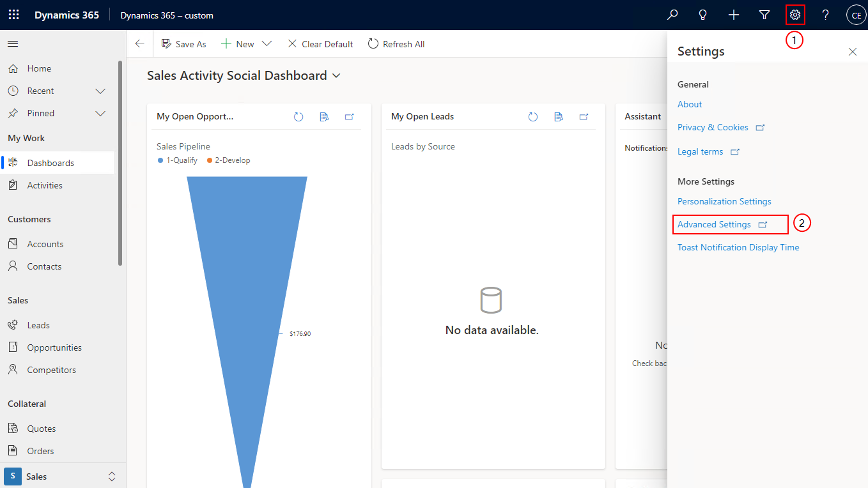Refresh the My Open Opportunities chart
This screenshot has height=488, width=868.
coord(298,117)
